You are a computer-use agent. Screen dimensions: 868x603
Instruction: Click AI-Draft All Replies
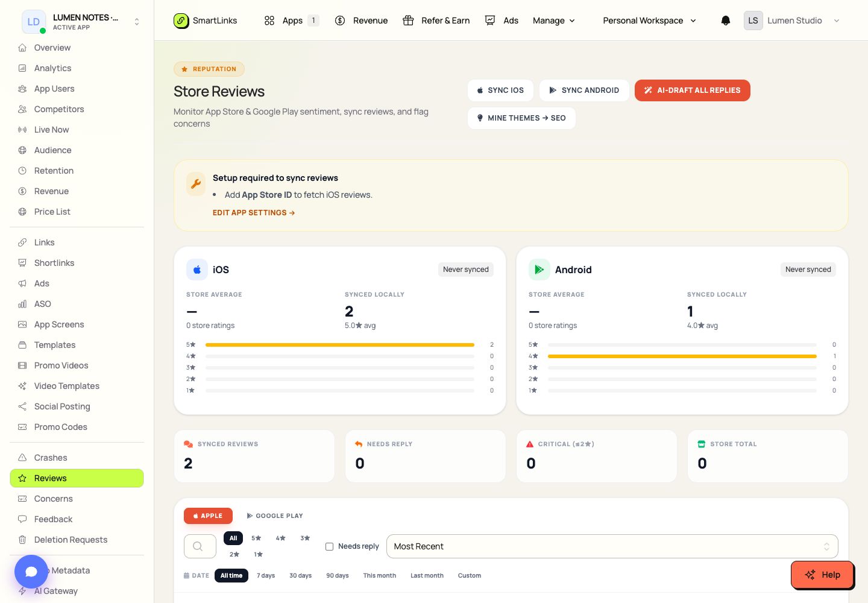point(693,90)
